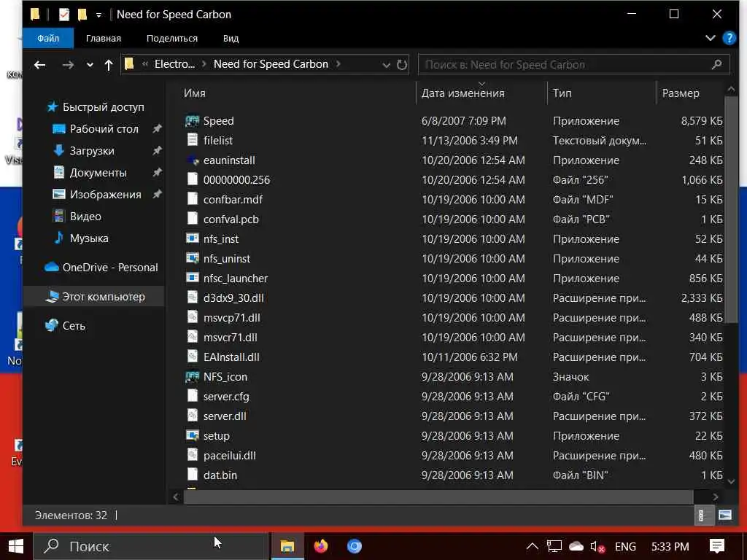The height and width of the screenshot is (560, 747).
Task: Open the notification center icon
Action: (716, 546)
